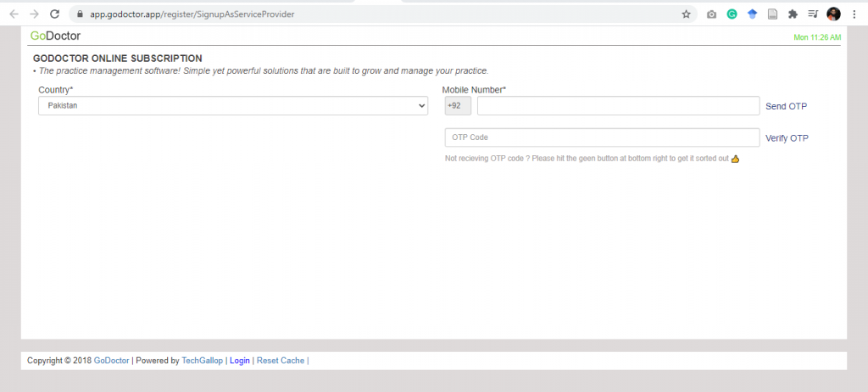Open Chrome three-dot menu
This screenshot has height=392, width=868.
(x=854, y=14)
